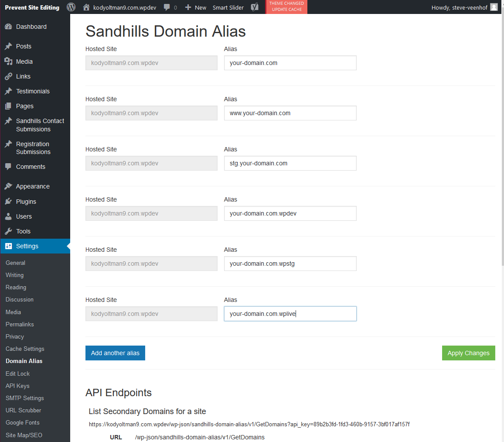Open API Keys settings
Image resolution: width=504 pixels, height=442 pixels.
[x=17, y=386]
